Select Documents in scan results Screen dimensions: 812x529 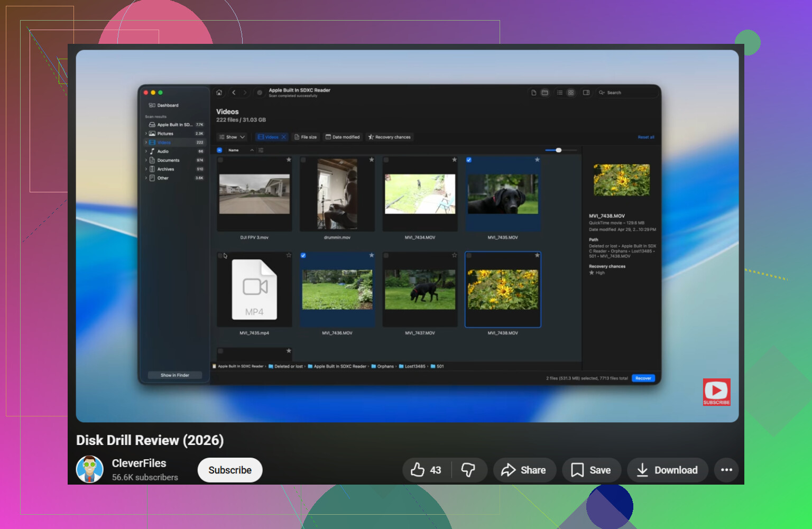(x=174, y=160)
